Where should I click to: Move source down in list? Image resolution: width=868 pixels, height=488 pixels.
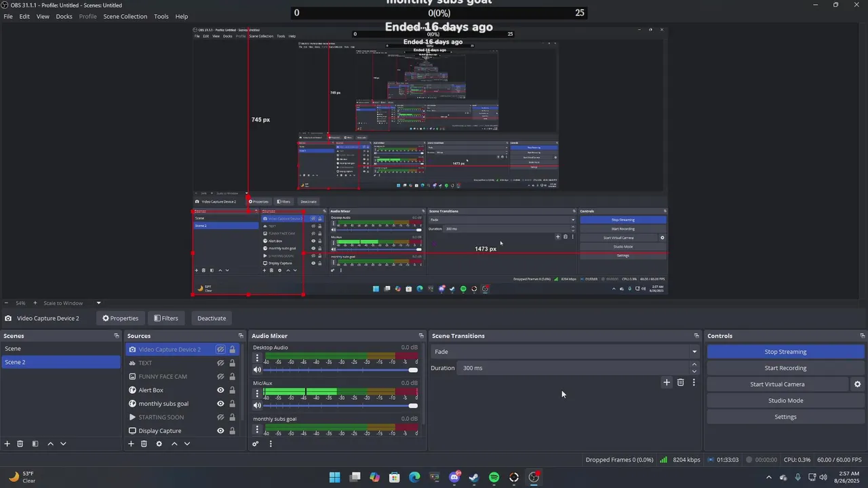tap(187, 444)
